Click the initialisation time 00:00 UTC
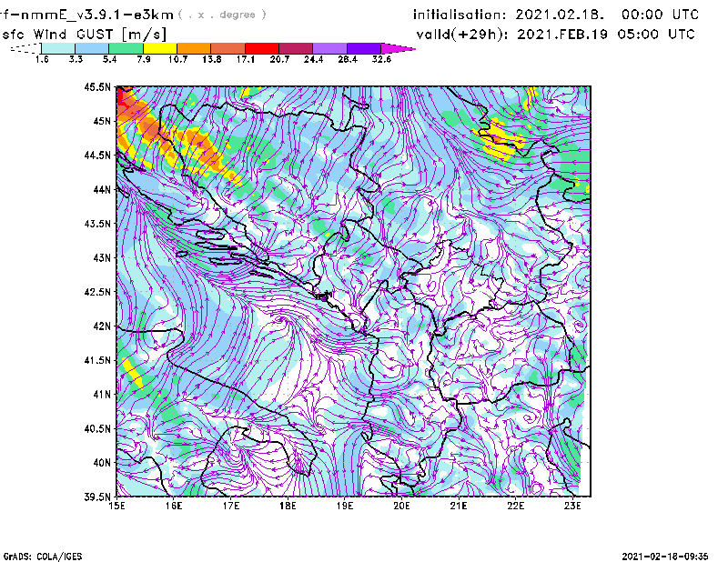This screenshot has height=562, width=728. click(661, 15)
